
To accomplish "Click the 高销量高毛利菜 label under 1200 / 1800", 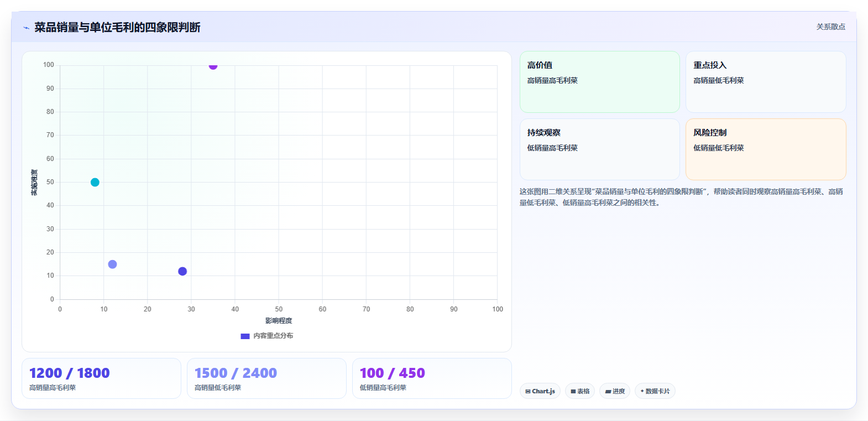I will (53, 388).
